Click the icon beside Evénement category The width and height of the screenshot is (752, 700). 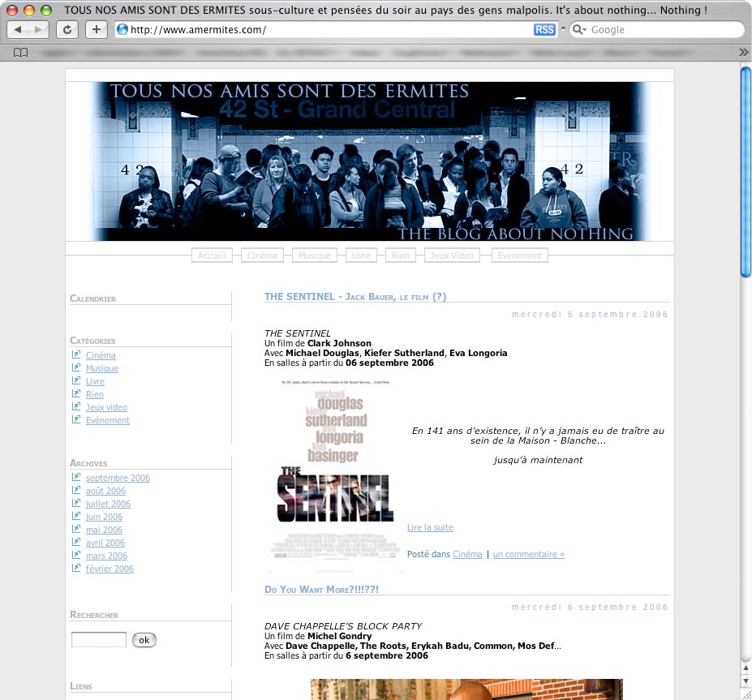click(x=76, y=419)
